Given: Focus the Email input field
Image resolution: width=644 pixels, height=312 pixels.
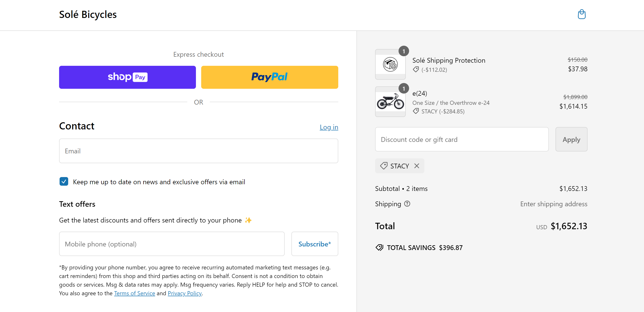Looking at the screenshot, I should coord(199,151).
